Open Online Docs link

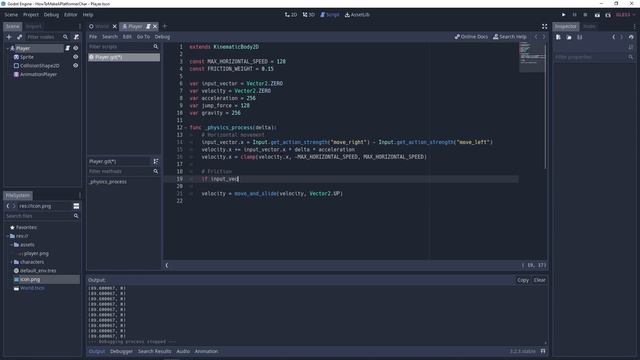(x=471, y=37)
